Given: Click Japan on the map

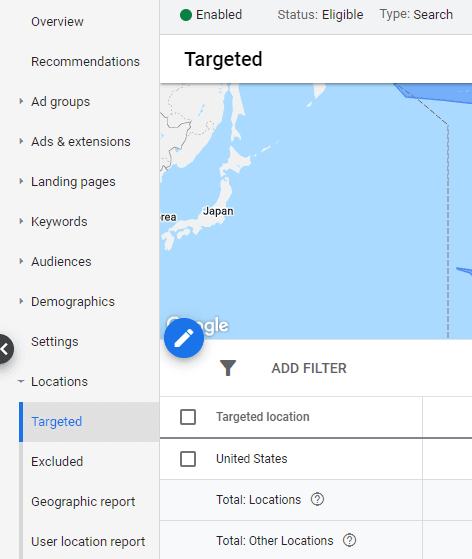Looking at the screenshot, I should click(x=218, y=211).
